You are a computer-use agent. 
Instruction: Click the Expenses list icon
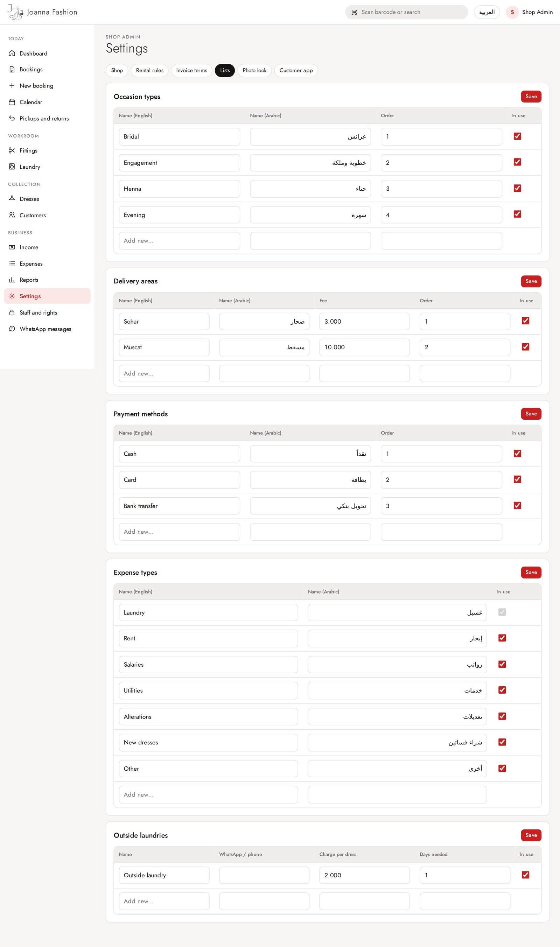12,264
